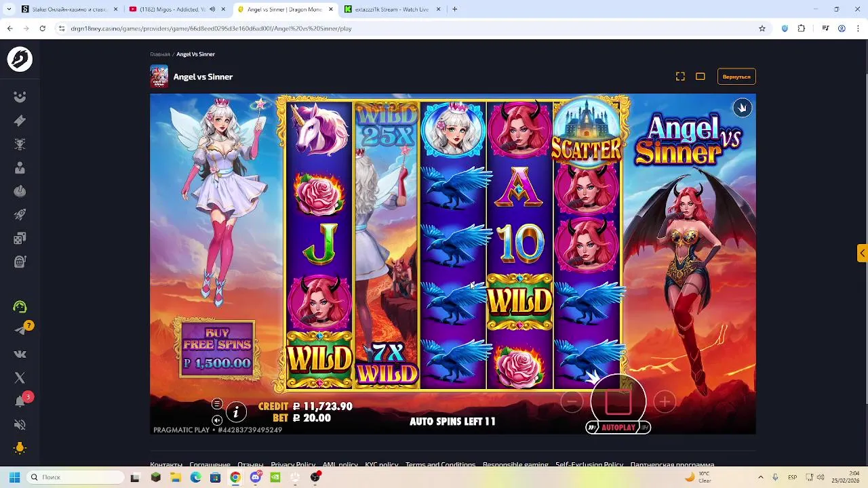868x488 pixels.
Task: Open Chrome three-dot menu
Action: 857,28
